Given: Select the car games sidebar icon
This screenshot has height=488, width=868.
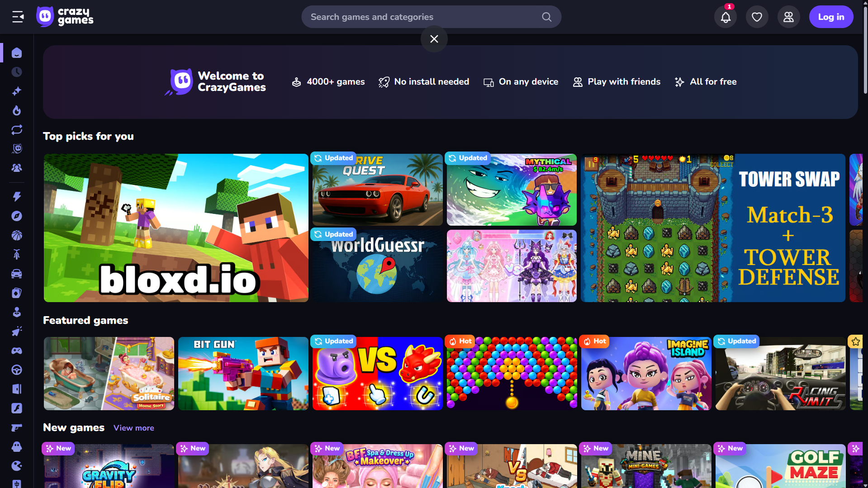Looking at the screenshot, I should [17, 274].
